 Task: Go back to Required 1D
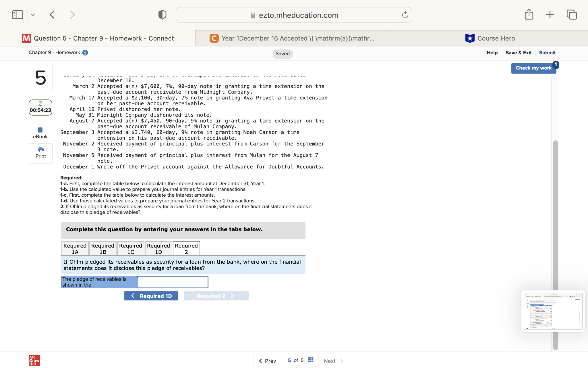(151, 296)
